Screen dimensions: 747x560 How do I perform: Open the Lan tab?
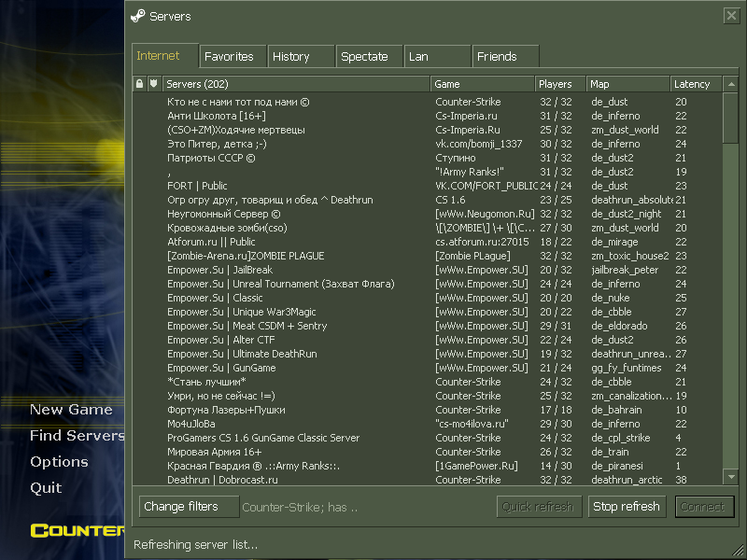coord(437,56)
